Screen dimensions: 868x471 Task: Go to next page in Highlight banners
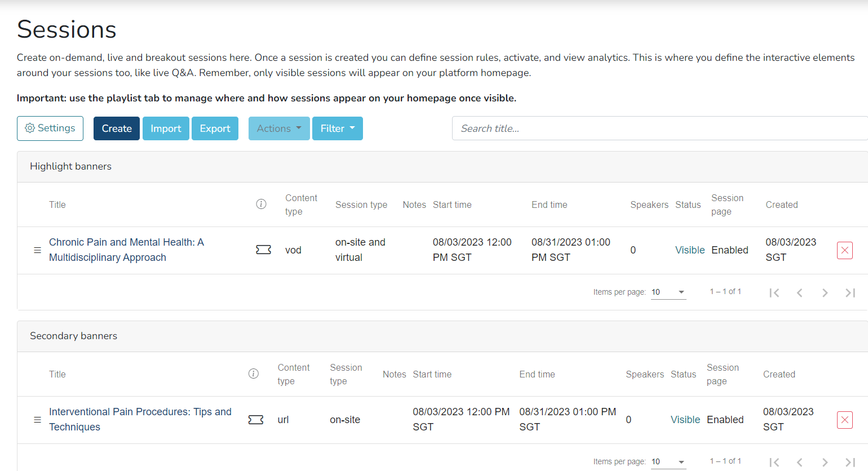tap(825, 292)
